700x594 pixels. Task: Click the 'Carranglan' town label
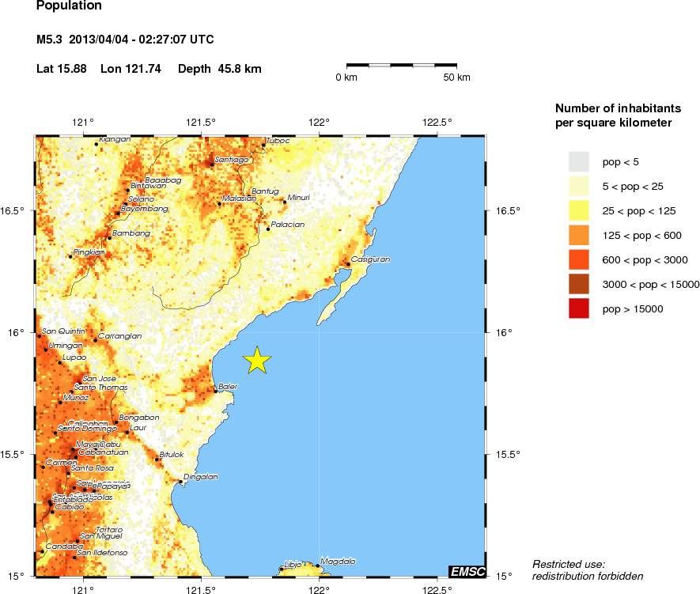[119, 336]
